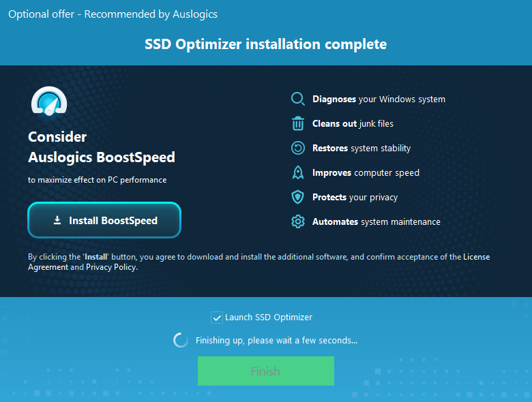532x402 pixels.
Task: Click 'Protects your privacy' text
Action: [x=355, y=198]
